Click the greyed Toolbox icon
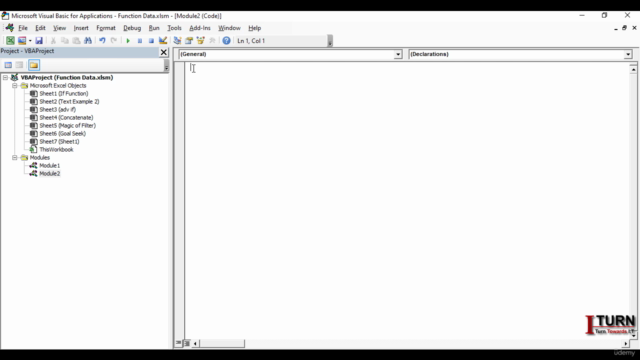 point(212,40)
